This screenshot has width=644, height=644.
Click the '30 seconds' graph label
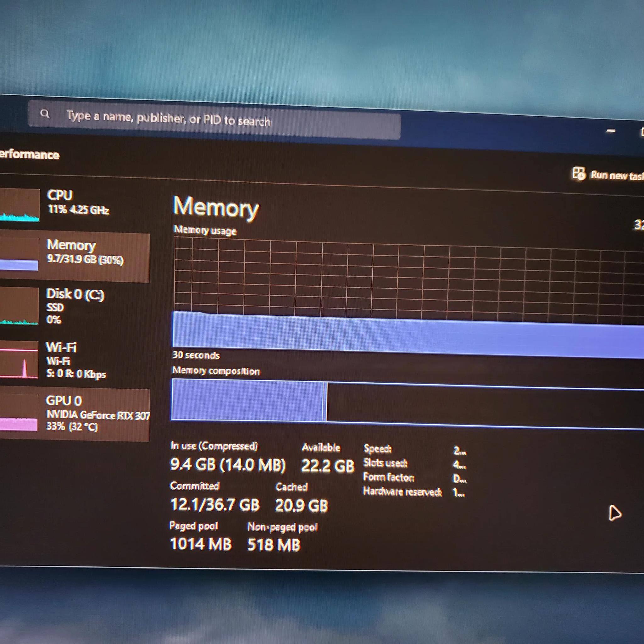pyautogui.click(x=196, y=355)
